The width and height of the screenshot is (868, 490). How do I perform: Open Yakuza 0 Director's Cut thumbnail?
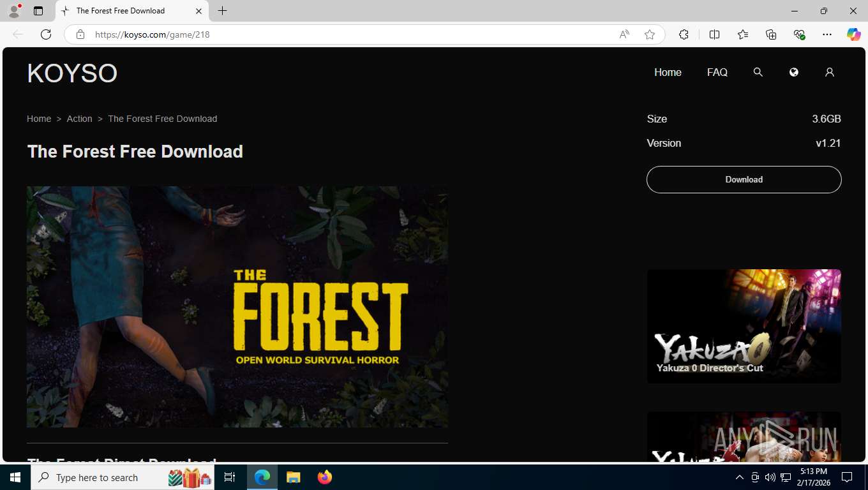pos(744,326)
